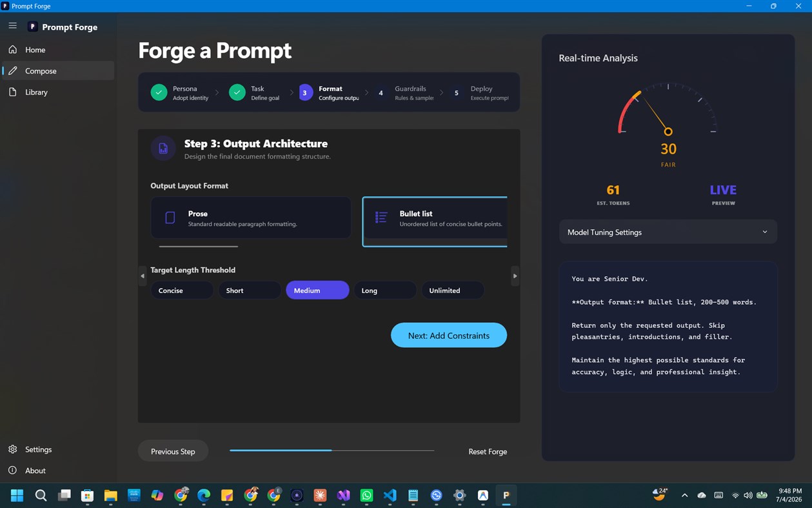This screenshot has height=508, width=812.
Task: Click the 'You are Senior Dev.' preview line
Action: coord(609,279)
